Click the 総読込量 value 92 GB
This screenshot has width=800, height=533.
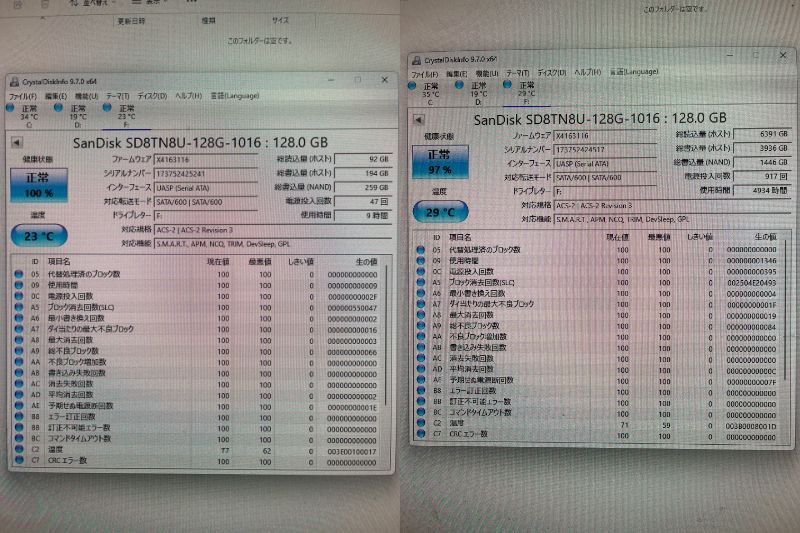(x=363, y=159)
